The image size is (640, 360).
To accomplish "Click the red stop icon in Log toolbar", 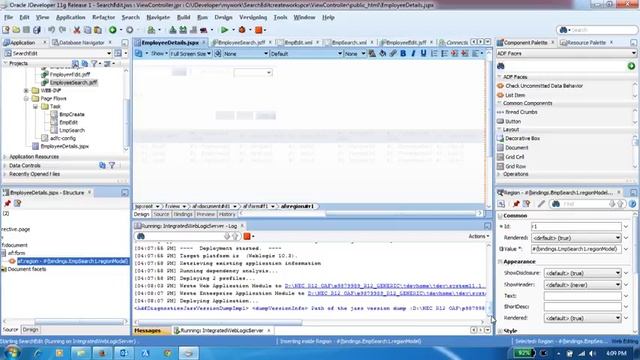I will pyautogui.click(x=247, y=236).
